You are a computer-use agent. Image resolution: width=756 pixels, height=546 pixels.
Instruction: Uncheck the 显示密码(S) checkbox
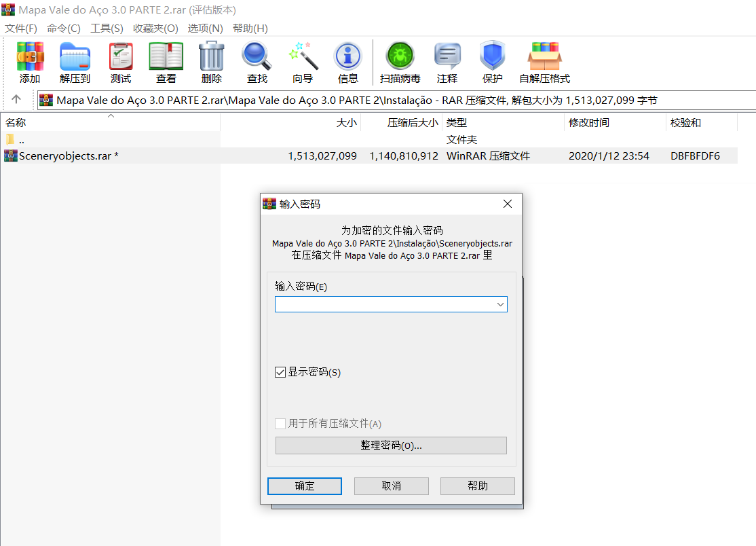pyautogui.click(x=280, y=372)
